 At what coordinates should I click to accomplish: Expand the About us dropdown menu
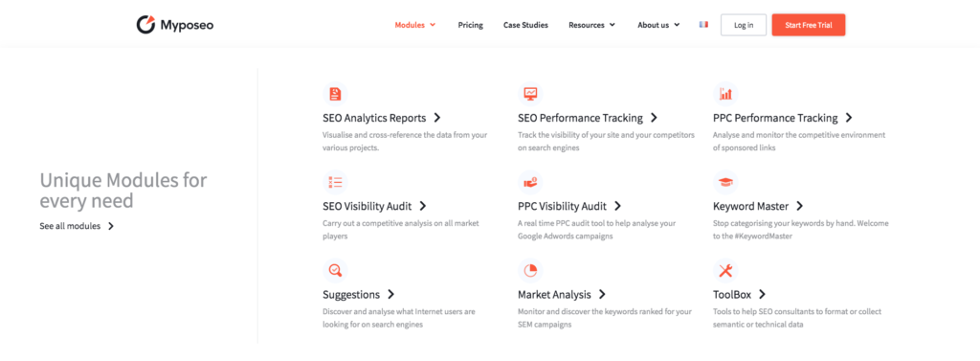[658, 25]
